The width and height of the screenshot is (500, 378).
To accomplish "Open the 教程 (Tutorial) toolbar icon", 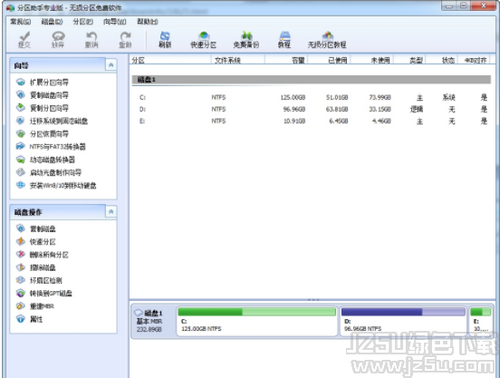I will (x=284, y=39).
